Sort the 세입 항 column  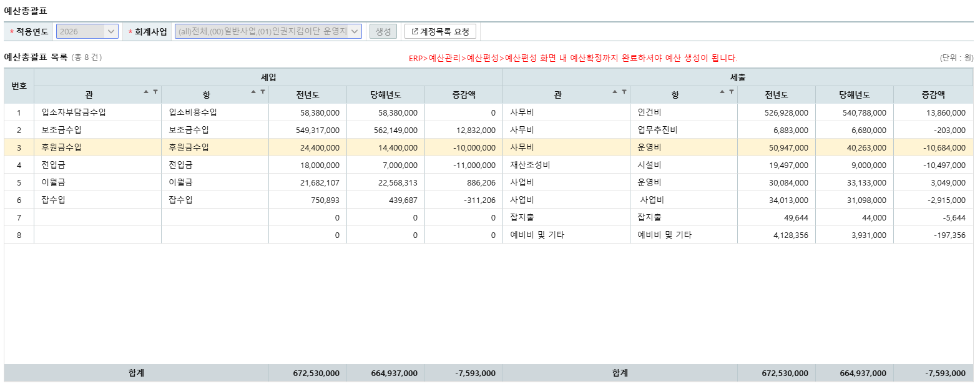(253, 92)
